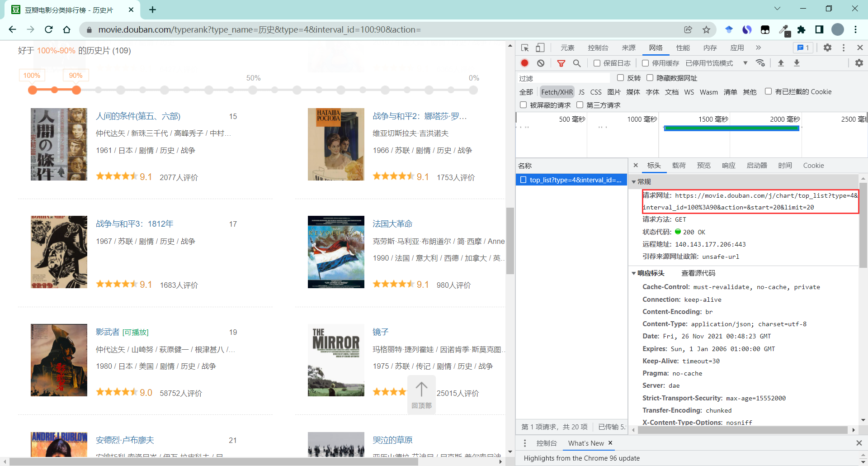
Task: Bookmark this page with star icon
Action: point(706,29)
